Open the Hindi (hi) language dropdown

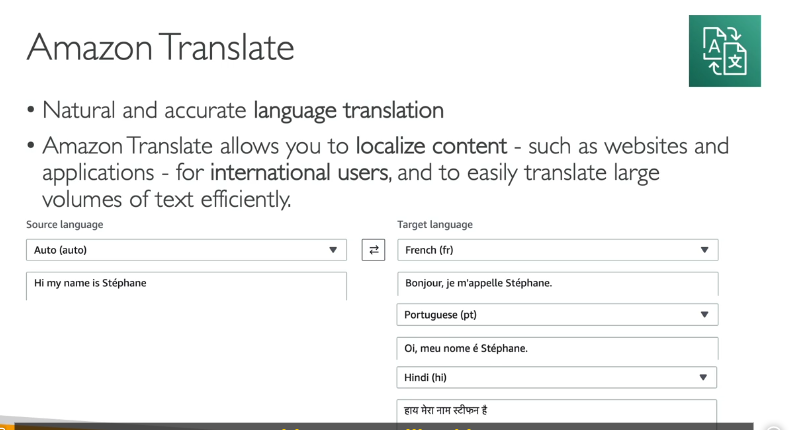(556, 377)
